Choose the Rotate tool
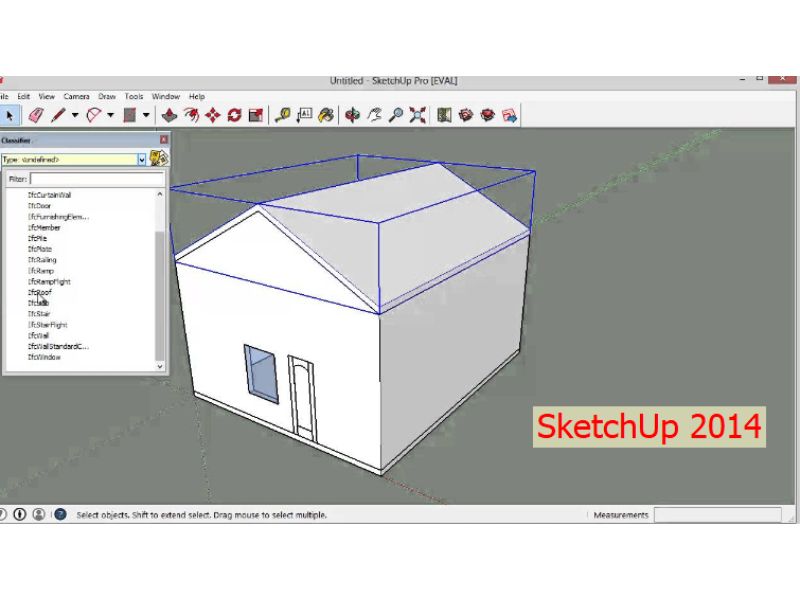Viewport: 800px width, 600px height. tap(234, 115)
